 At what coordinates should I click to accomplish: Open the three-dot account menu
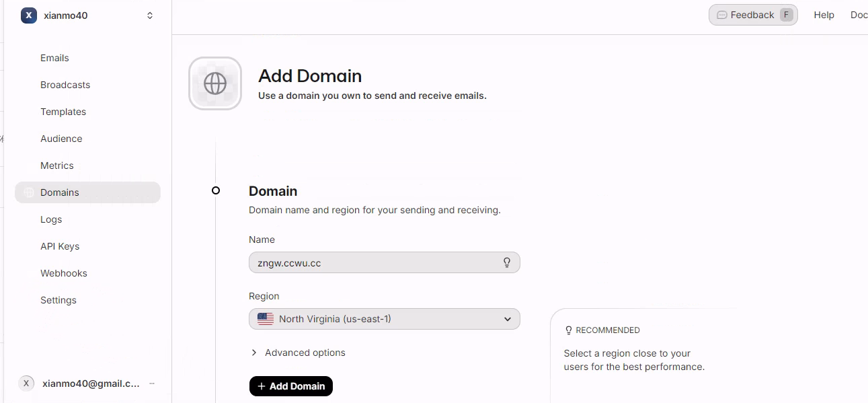tap(152, 383)
